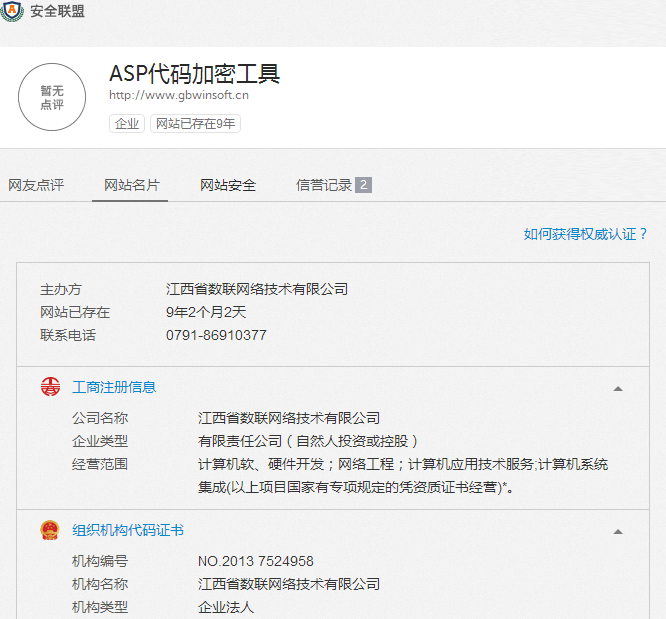Click the 信誉记录 count badge 2

point(364,185)
